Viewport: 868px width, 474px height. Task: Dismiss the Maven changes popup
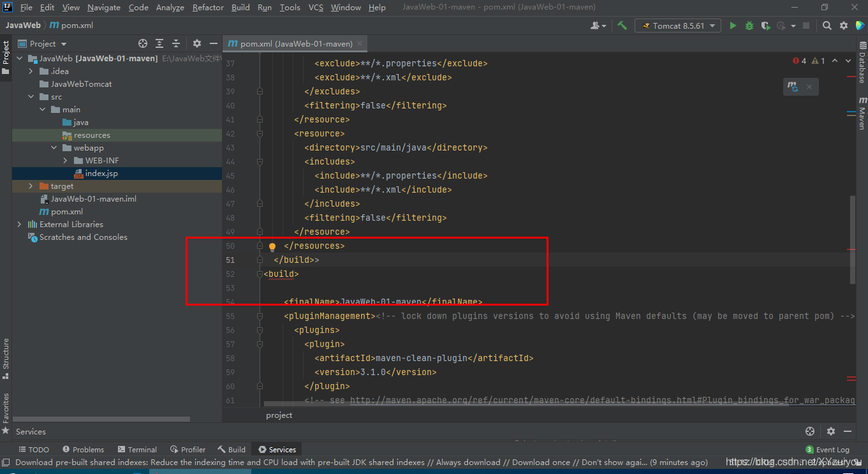click(809, 87)
